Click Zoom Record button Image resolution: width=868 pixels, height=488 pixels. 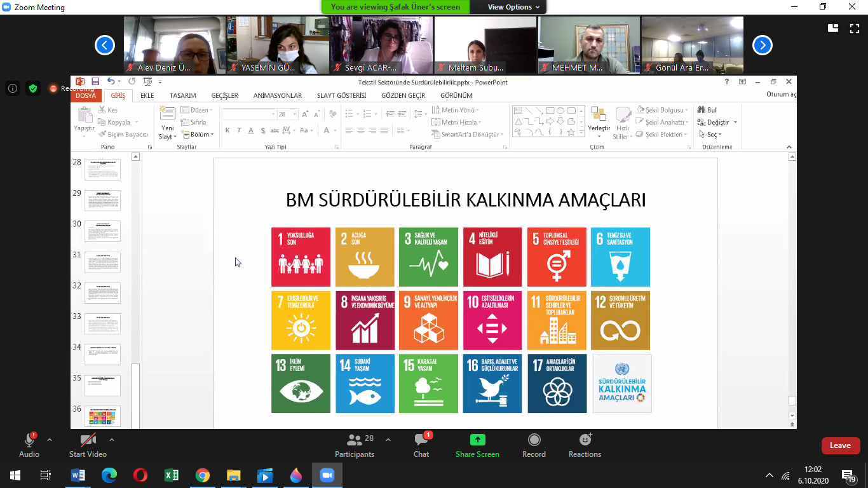tap(534, 445)
